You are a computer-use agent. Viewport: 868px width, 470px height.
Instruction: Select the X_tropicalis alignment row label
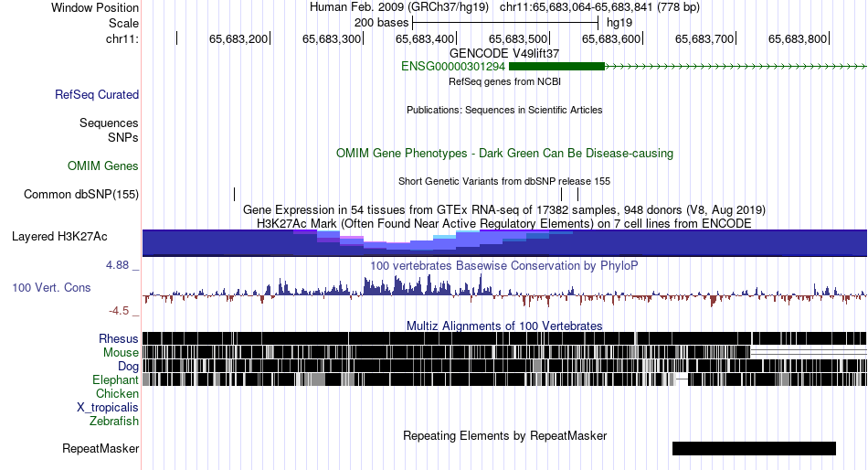pyautogui.click(x=108, y=408)
